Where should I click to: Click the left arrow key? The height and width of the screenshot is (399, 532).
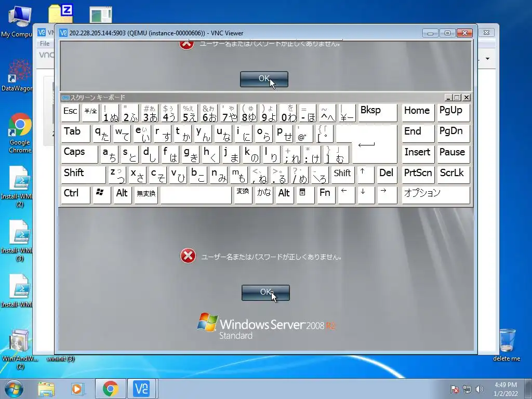pyautogui.click(x=346, y=195)
